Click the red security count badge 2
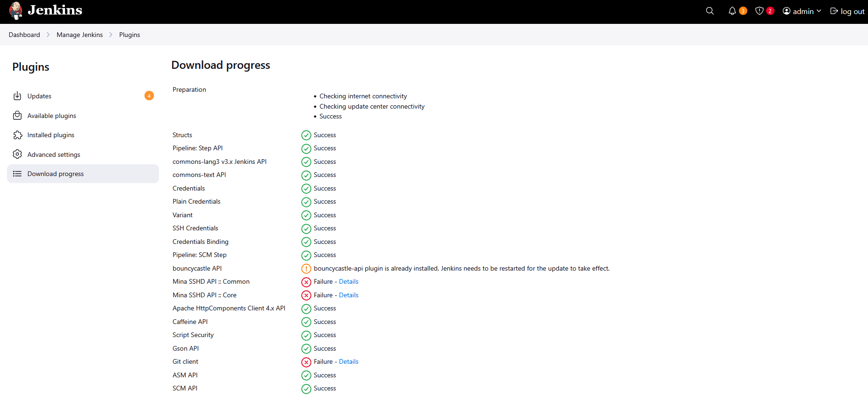 pos(770,11)
